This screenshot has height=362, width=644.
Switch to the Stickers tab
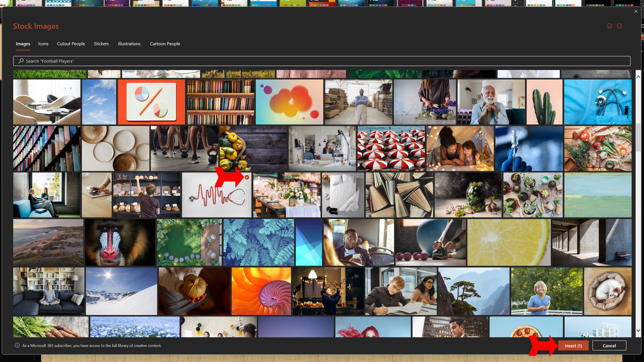pyautogui.click(x=101, y=44)
